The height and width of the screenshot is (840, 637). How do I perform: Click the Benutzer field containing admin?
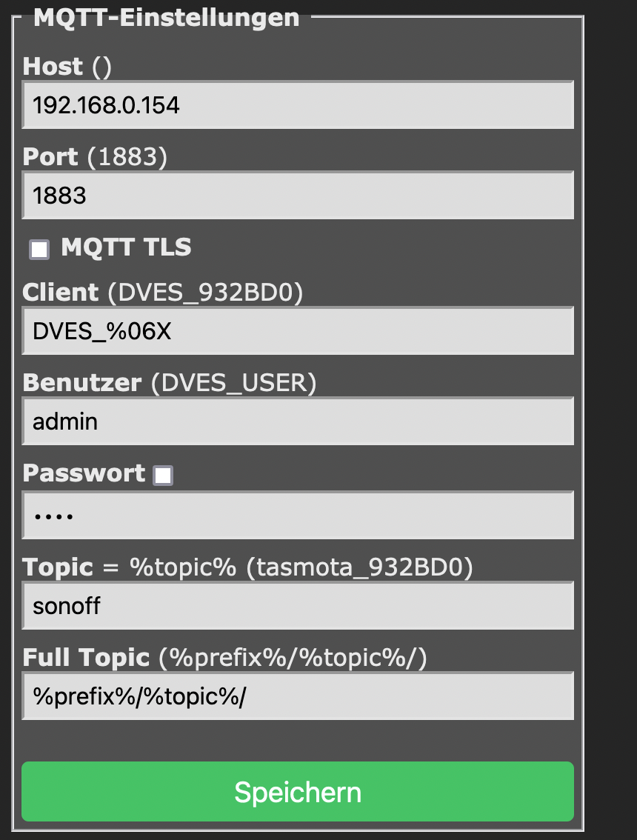[x=298, y=421]
